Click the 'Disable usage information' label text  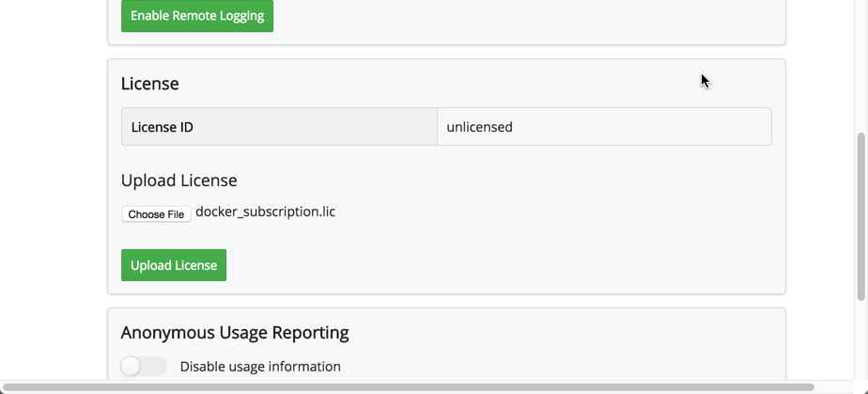coord(260,367)
